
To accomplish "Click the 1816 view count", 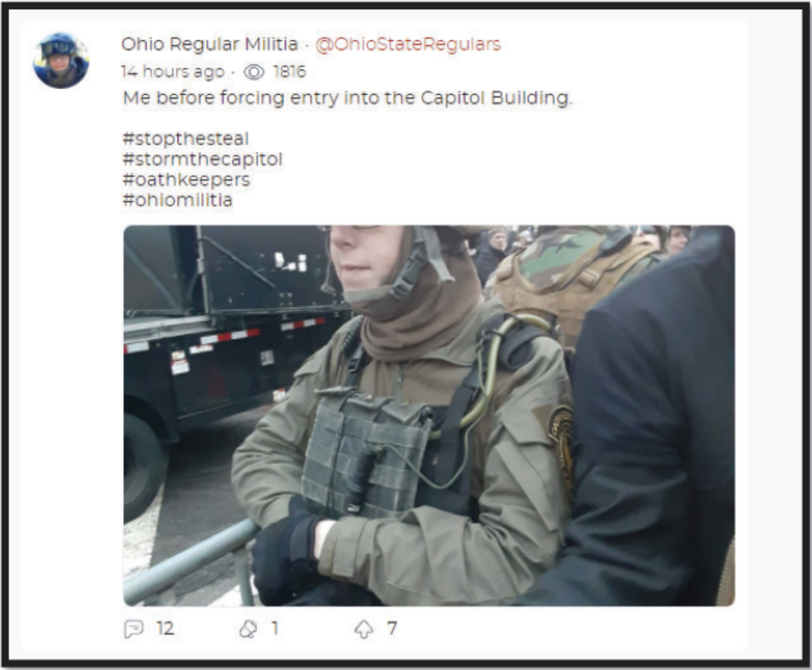I will 290,72.
